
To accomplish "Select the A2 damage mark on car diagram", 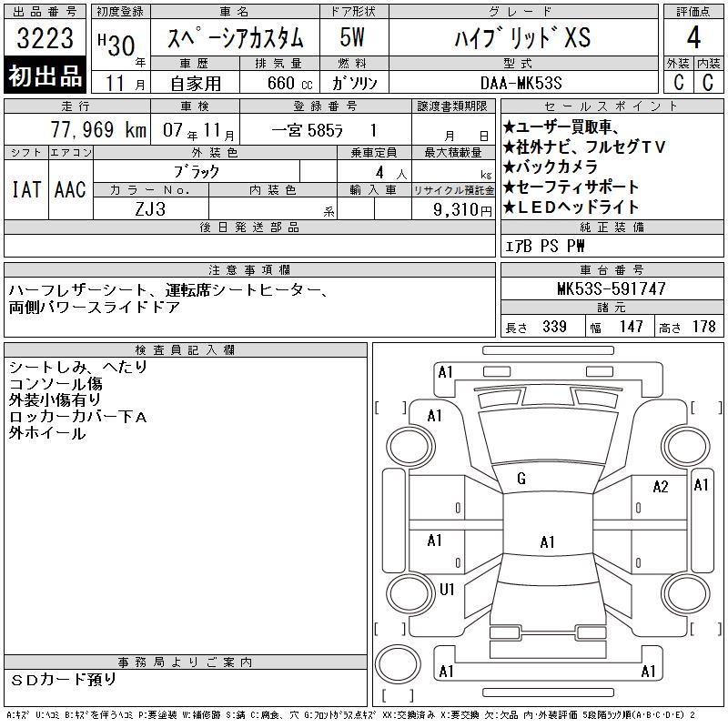I will 661,487.
